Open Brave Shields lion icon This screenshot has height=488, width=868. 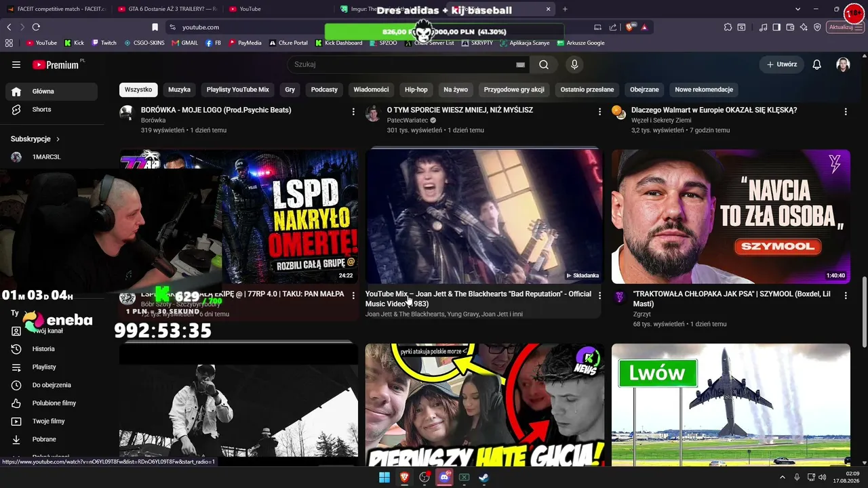click(630, 27)
